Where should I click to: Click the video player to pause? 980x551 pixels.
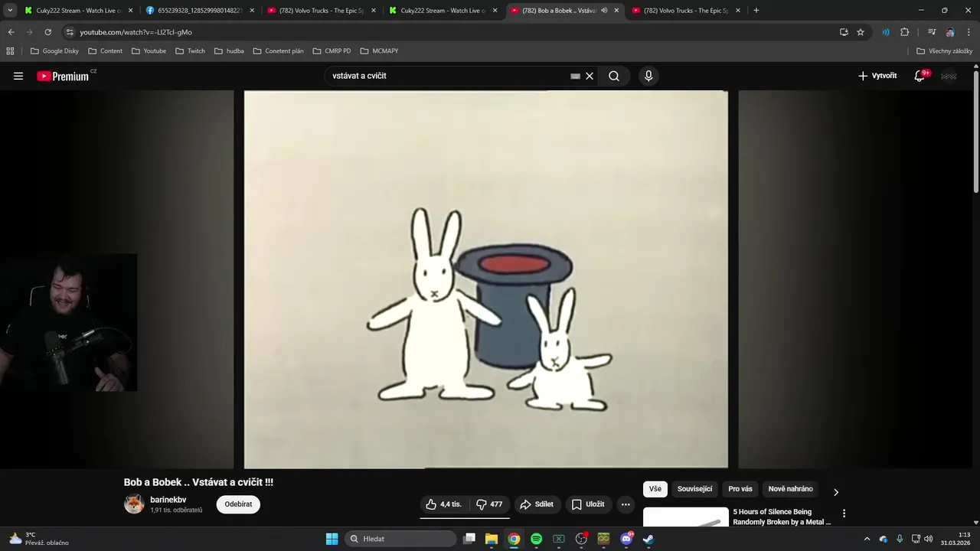click(x=486, y=279)
